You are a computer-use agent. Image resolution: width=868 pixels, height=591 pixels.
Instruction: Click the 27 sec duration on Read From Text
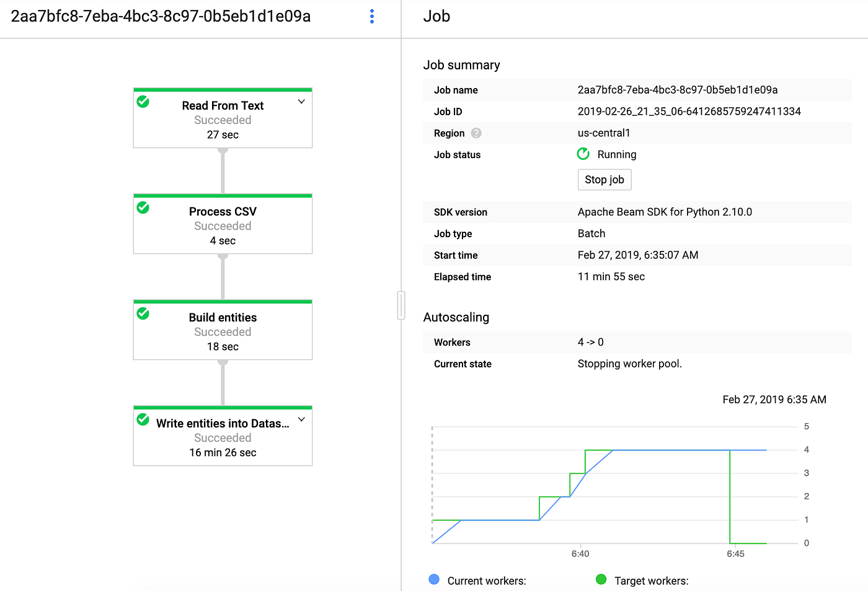click(x=223, y=135)
